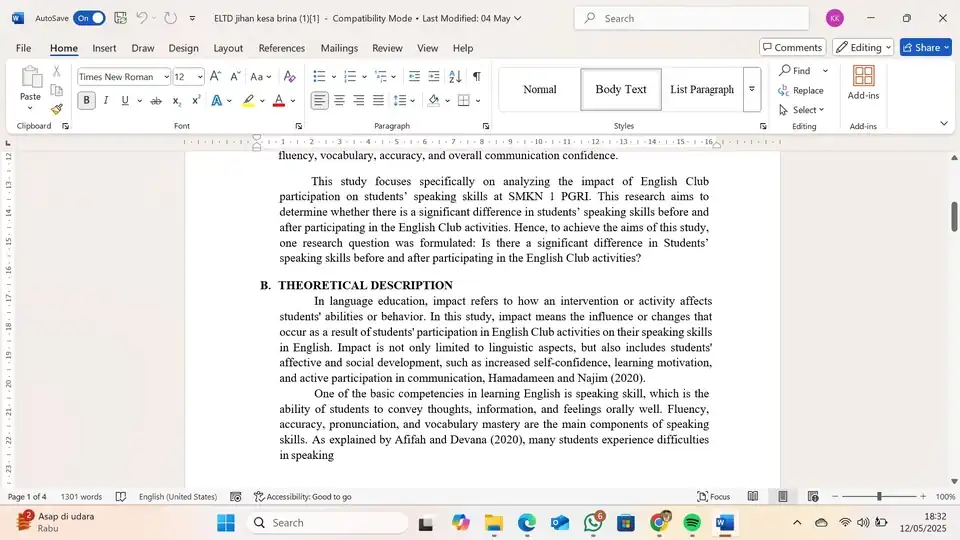The image size is (960, 540).
Task: Apply the Normal style
Action: (539, 89)
